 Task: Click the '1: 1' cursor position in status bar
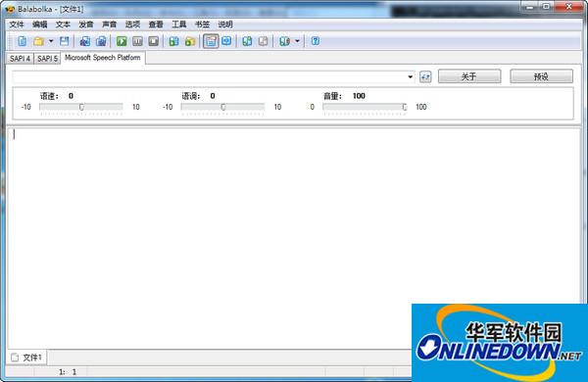pyautogui.click(x=68, y=372)
